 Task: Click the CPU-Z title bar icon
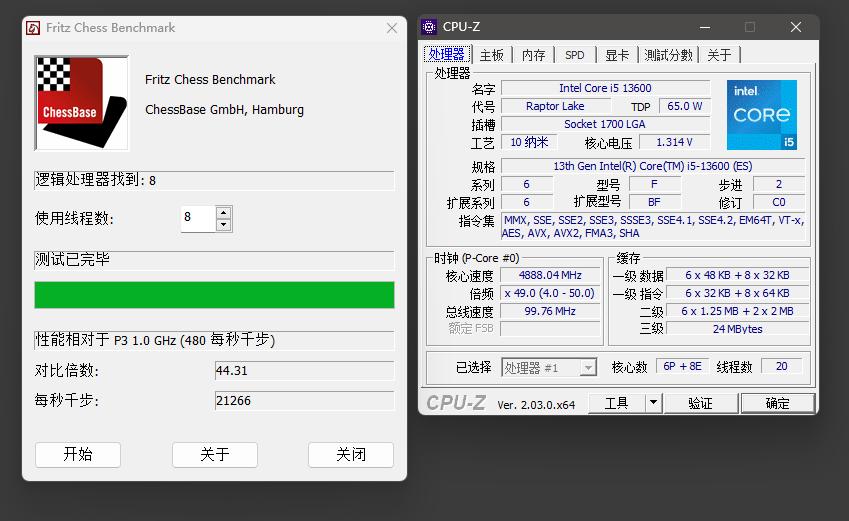pyautogui.click(x=429, y=27)
